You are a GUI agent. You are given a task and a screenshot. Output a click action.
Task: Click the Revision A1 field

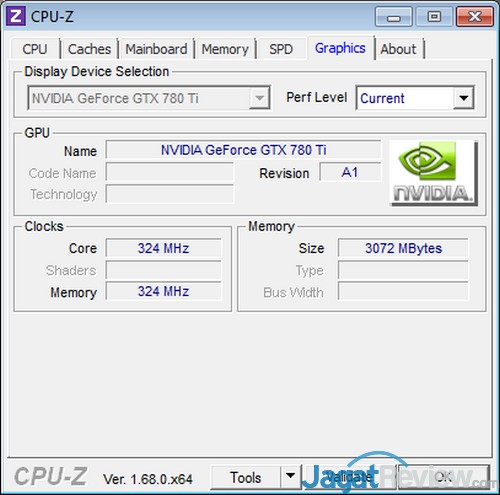coord(350,172)
